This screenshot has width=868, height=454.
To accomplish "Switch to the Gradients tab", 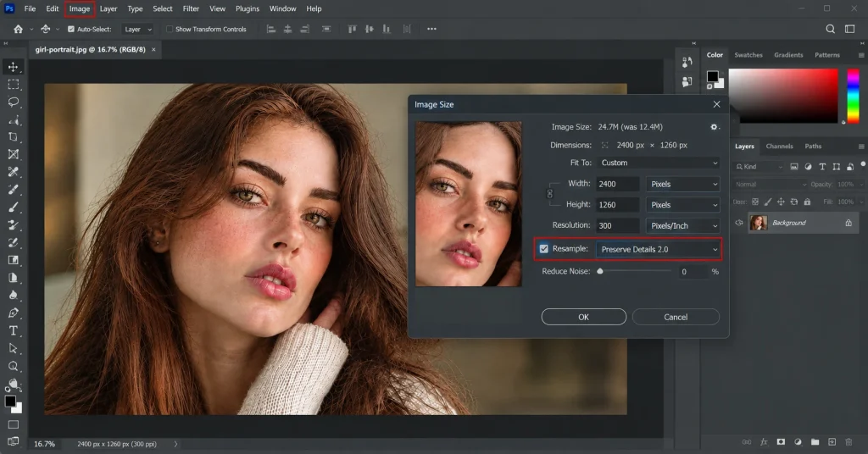I will [788, 55].
